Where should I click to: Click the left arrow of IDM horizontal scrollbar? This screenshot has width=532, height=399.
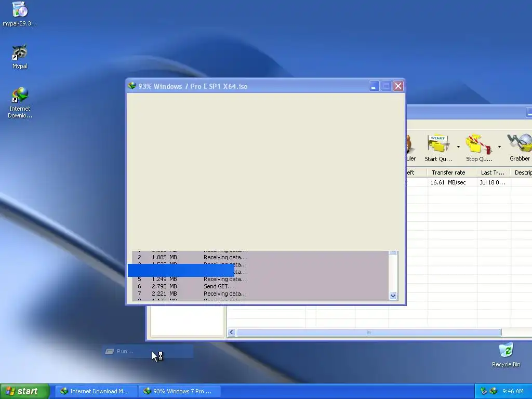tap(232, 332)
